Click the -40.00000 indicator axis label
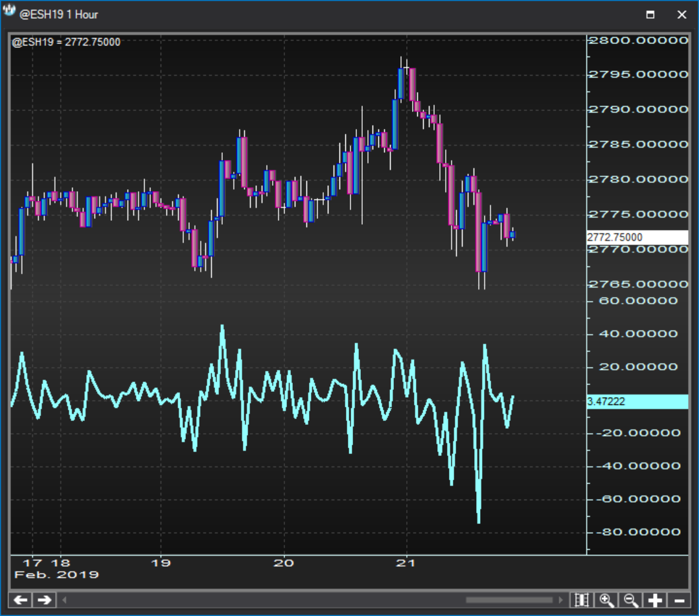The width and height of the screenshot is (699, 616). [x=639, y=466]
